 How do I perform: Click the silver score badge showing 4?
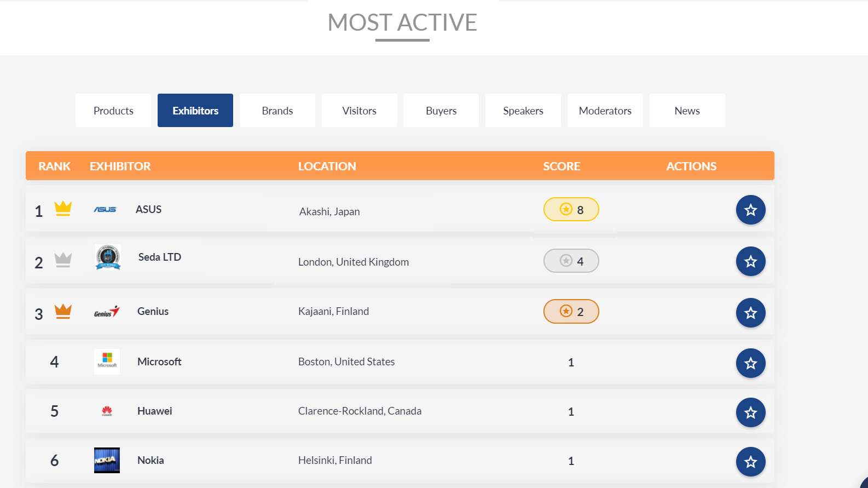(x=571, y=261)
